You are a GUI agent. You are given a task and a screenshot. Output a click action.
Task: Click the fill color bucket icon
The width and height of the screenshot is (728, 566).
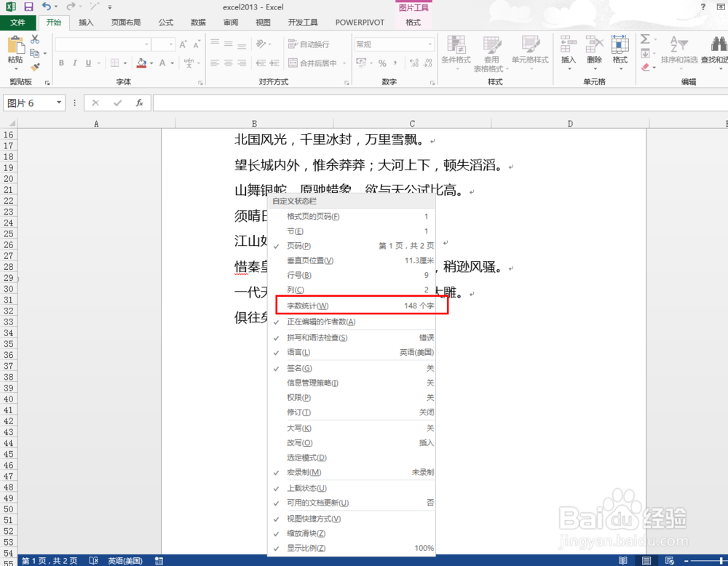click(142, 63)
